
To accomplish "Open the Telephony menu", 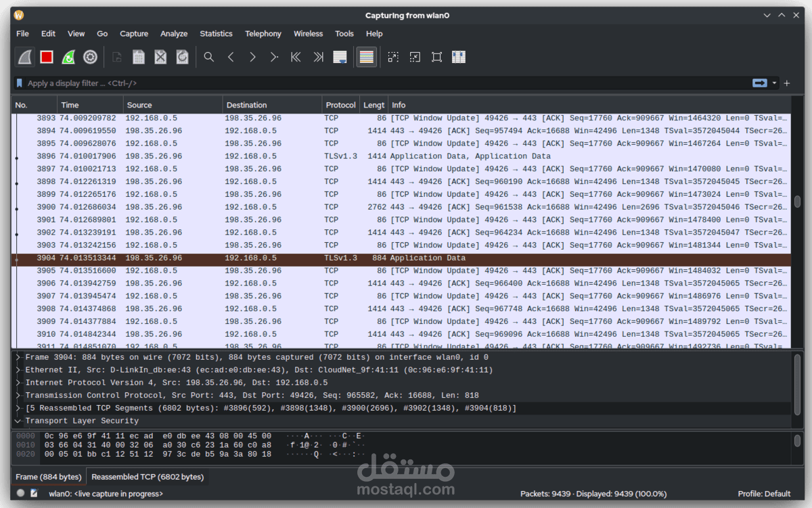I will 263,34.
